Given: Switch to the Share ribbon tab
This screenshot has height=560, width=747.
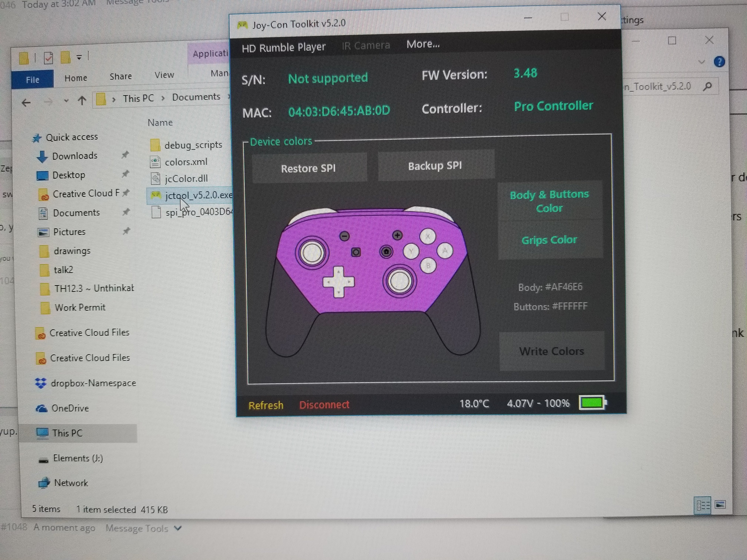Looking at the screenshot, I should click(121, 77).
